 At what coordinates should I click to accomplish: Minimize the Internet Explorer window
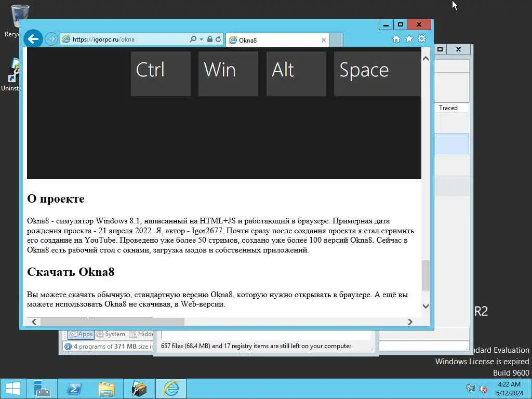pos(386,25)
